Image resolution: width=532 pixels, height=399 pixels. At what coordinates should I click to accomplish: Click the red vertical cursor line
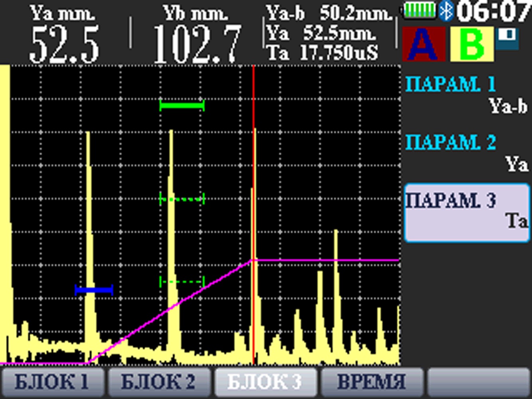(253, 160)
